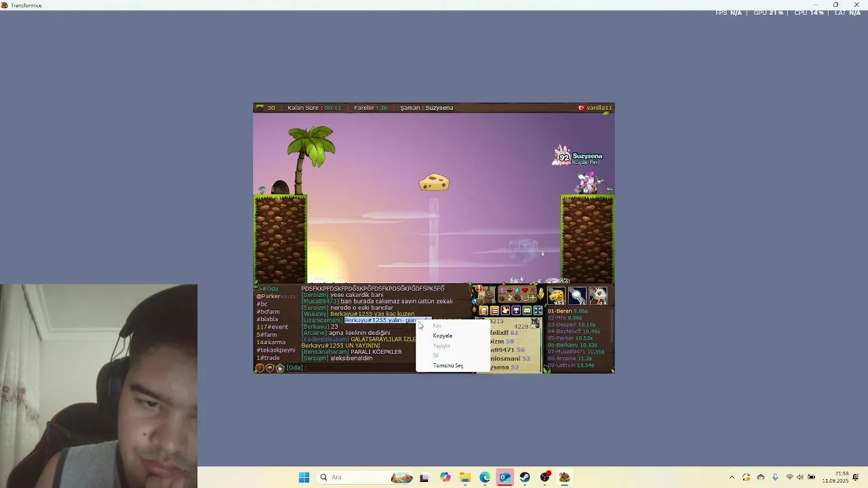
Task: Click the OBS Studio taskbar icon
Action: point(545,477)
